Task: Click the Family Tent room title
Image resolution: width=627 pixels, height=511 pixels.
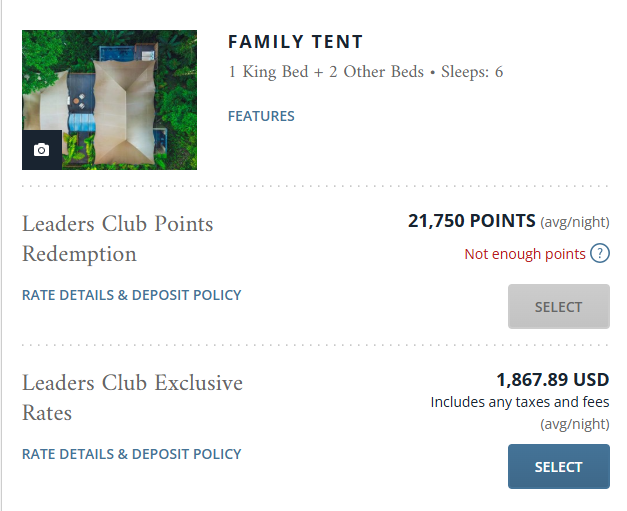Action: pos(296,42)
